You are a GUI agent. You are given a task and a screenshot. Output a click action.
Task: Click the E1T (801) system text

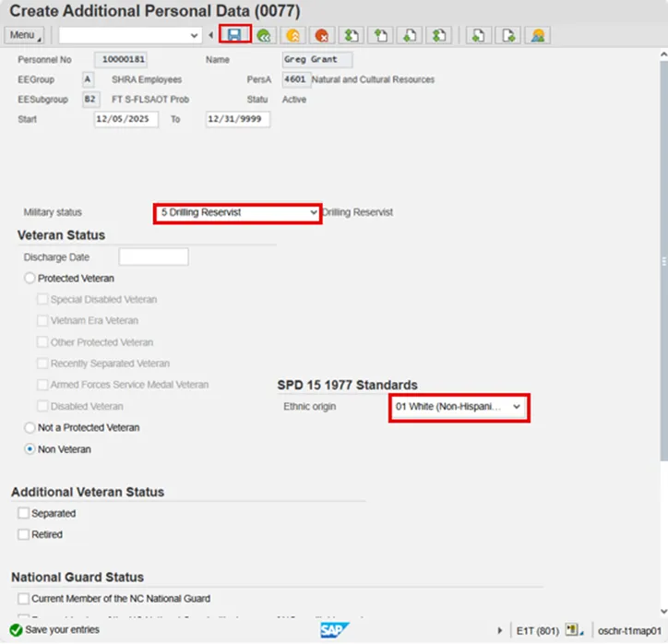coord(538,630)
